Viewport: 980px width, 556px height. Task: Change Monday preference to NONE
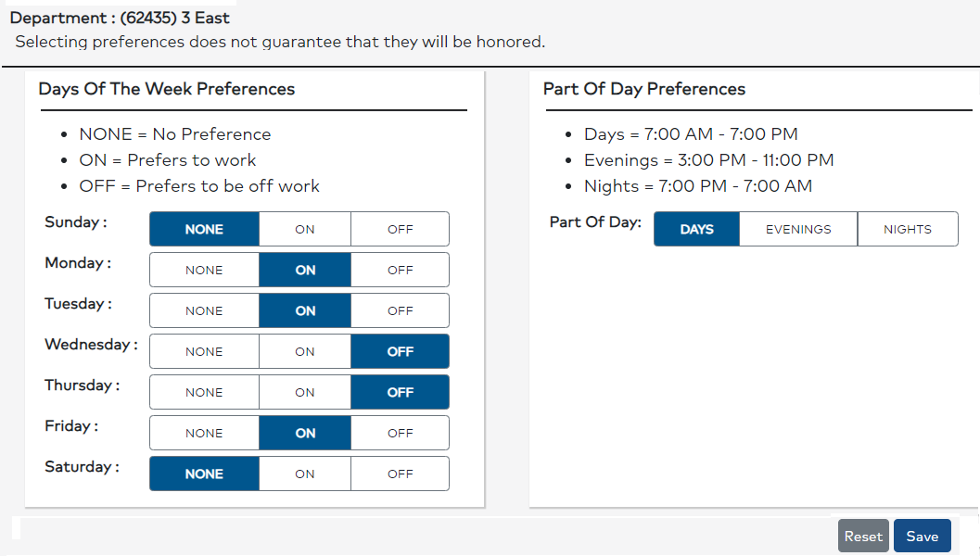[203, 270]
